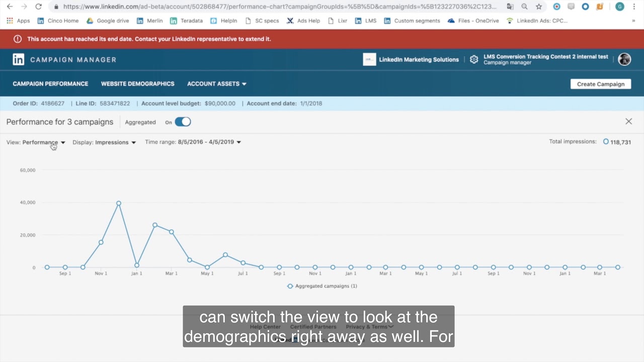Click the LMS Conversion Tracking Contest account title
This screenshot has width=644, height=362.
(546, 57)
